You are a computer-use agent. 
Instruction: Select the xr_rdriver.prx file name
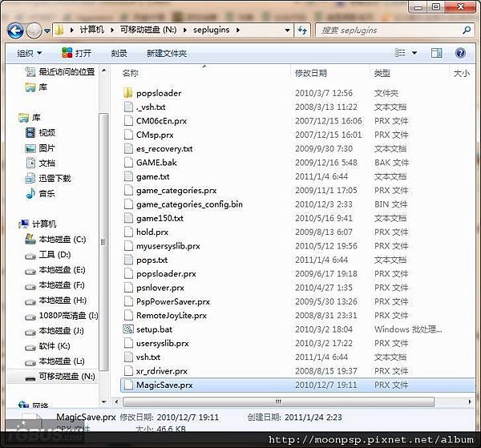click(162, 371)
